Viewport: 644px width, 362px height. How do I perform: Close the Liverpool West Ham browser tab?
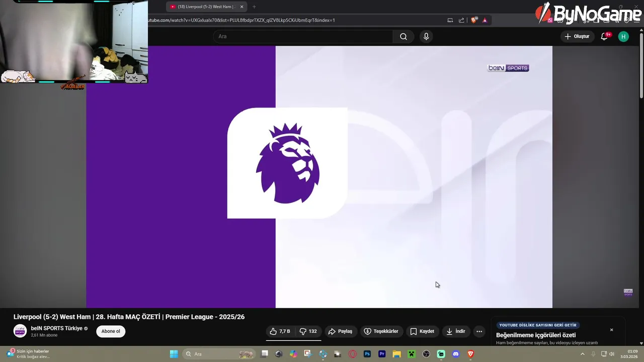[x=242, y=7]
